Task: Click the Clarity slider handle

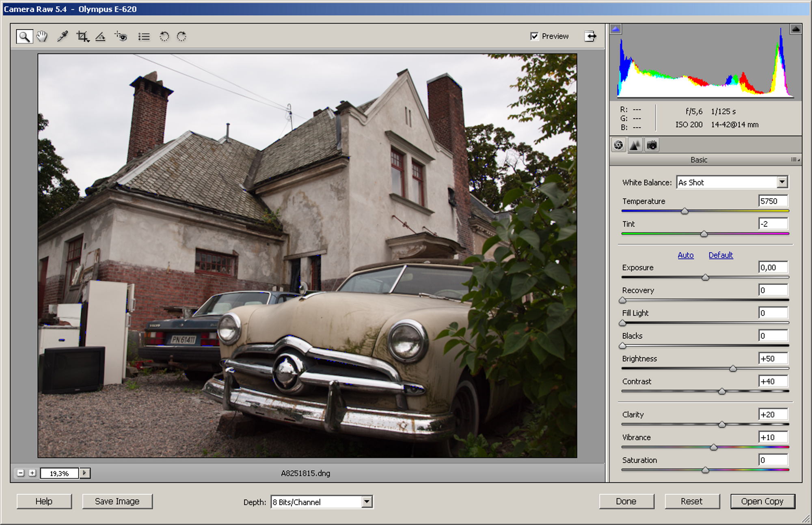Action: tap(722, 424)
